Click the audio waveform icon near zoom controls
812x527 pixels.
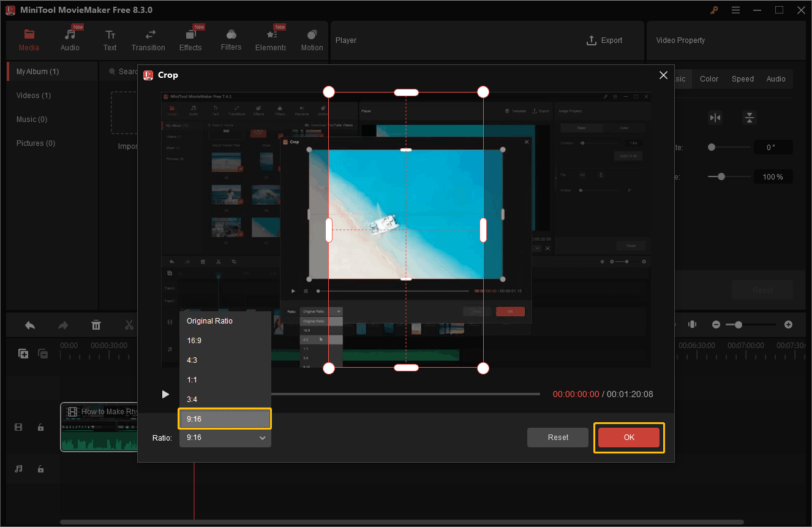click(x=693, y=324)
